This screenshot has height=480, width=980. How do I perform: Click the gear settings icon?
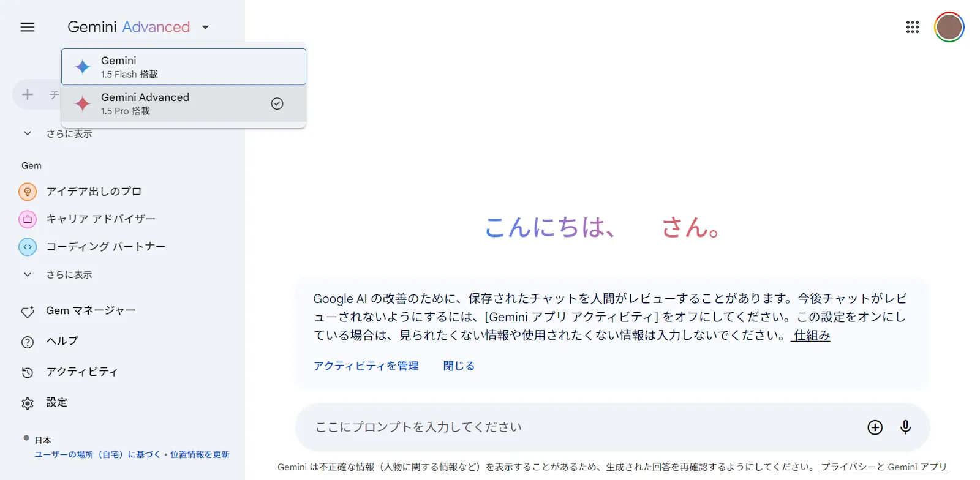pos(28,403)
